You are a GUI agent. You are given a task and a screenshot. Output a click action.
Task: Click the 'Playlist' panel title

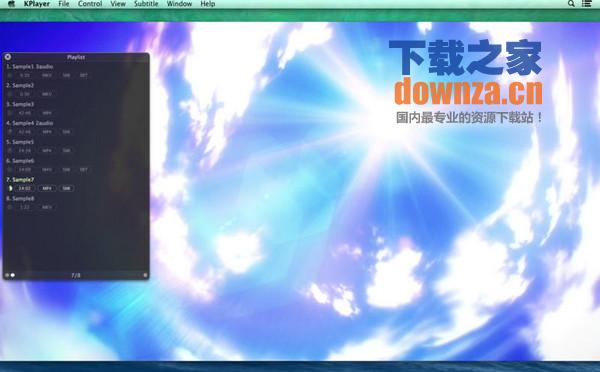click(76, 57)
